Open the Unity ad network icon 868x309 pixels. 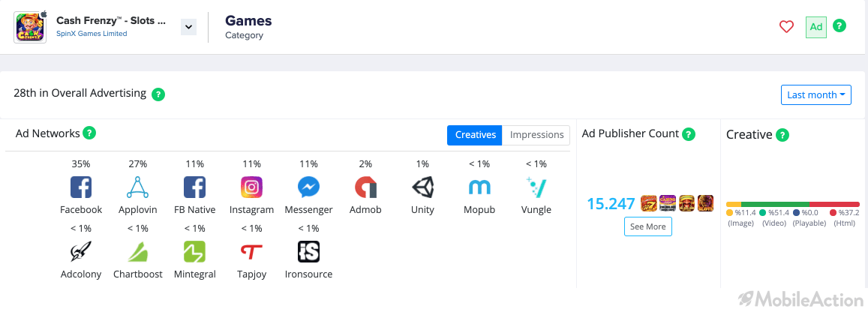(422, 187)
